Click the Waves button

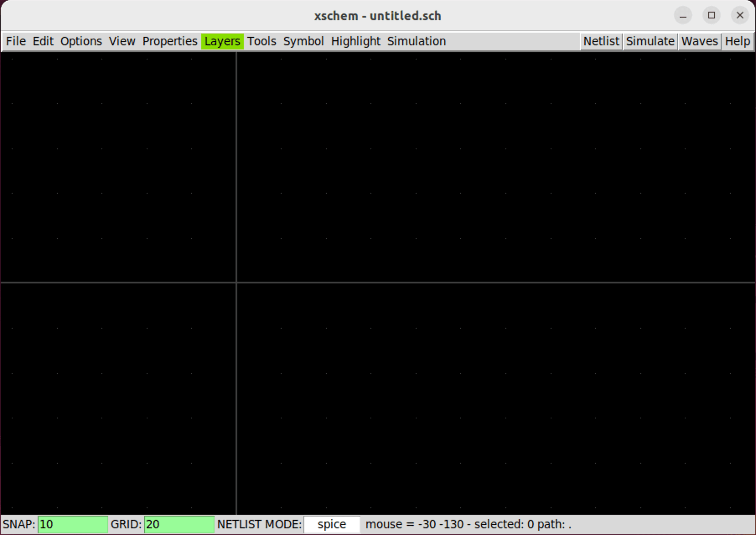tap(699, 42)
